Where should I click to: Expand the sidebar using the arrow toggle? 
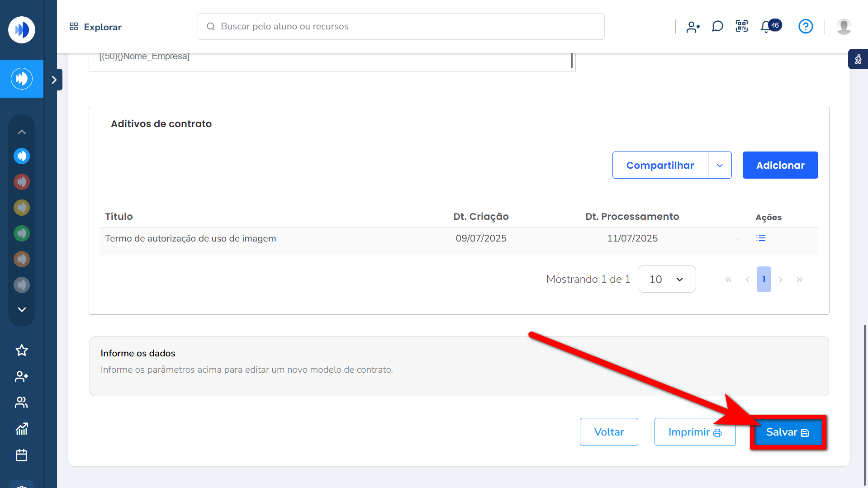coord(54,80)
